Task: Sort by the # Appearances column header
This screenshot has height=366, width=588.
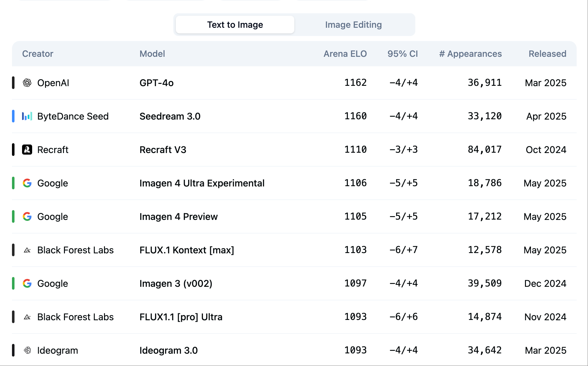Action: click(470, 54)
